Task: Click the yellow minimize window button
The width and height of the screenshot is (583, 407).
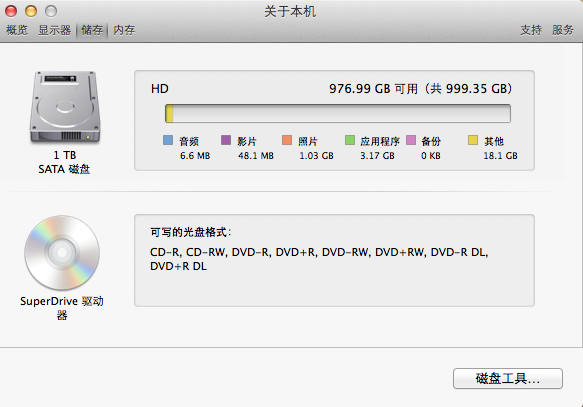Action: (31, 11)
